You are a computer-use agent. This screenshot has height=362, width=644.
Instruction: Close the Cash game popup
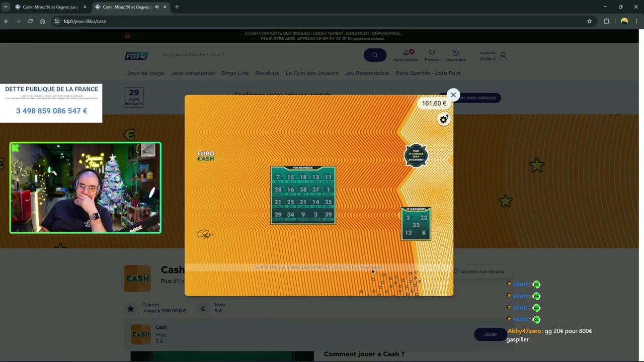tap(453, 95)
